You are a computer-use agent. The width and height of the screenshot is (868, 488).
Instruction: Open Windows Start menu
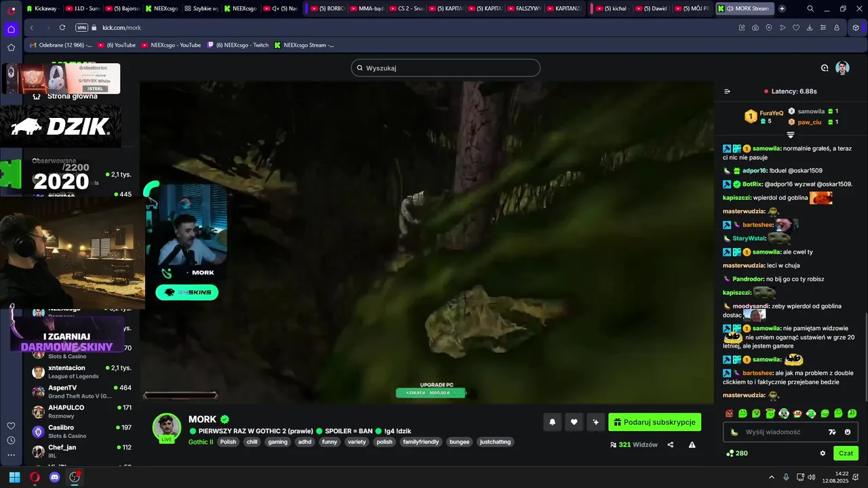[14, 477]
